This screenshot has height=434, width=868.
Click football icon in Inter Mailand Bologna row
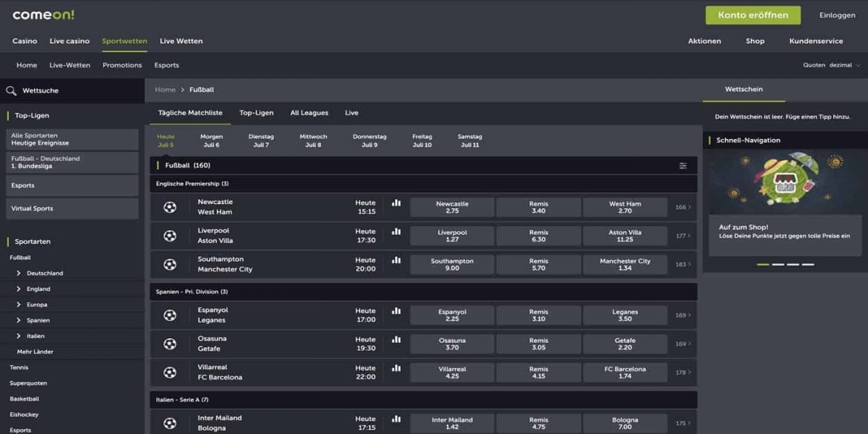click(x=170, y=423)
